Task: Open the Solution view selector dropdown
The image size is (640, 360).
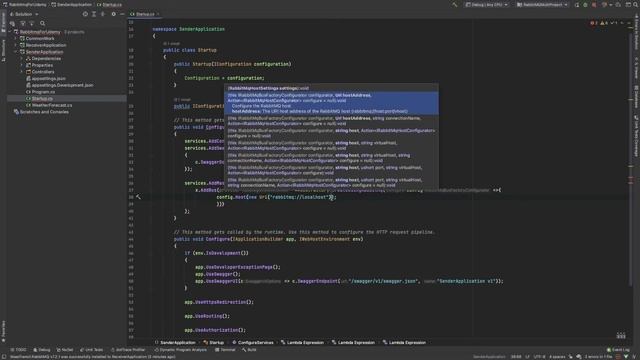Action: tap(24, 14)
